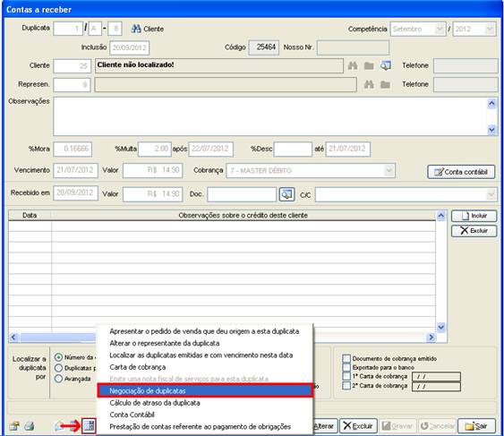Click the Alterar button

coord(325,426)
